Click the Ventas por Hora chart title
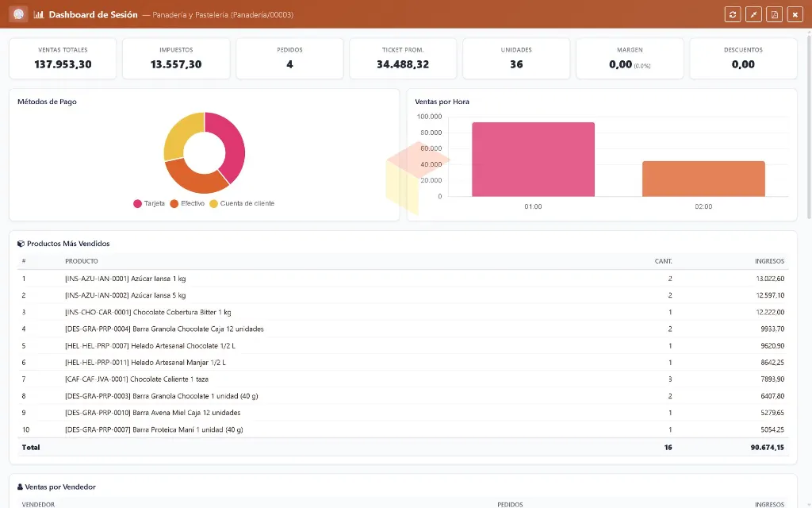Image resolution: width=812 pixels, height=508 pixels. (x=442, y=102)
